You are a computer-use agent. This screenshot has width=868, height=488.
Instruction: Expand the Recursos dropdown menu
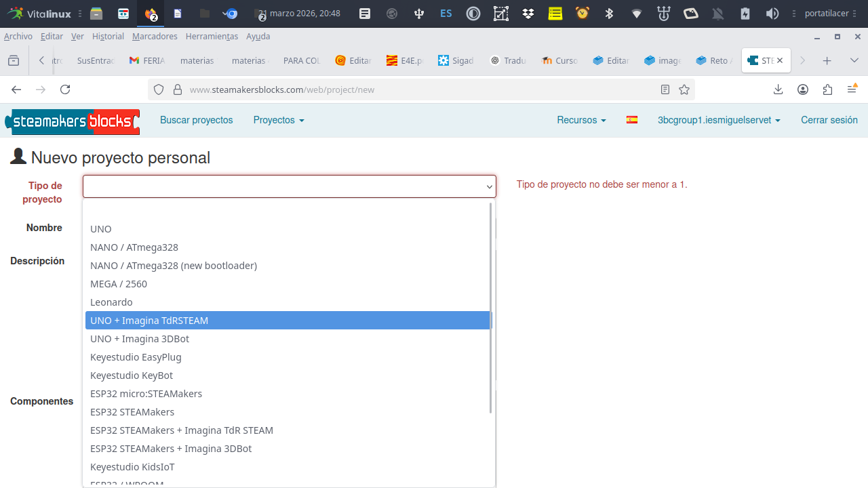click(581, 120)
